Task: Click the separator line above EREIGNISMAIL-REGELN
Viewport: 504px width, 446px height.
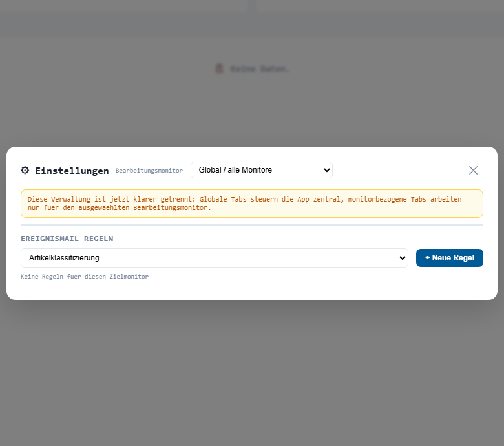Action: [x=251, y=225]
